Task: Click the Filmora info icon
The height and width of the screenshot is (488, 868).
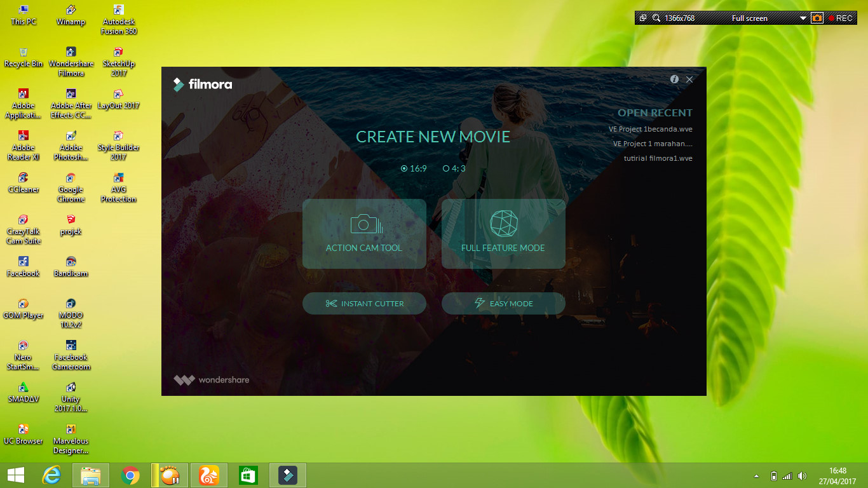Action: [x=674, y=79]
